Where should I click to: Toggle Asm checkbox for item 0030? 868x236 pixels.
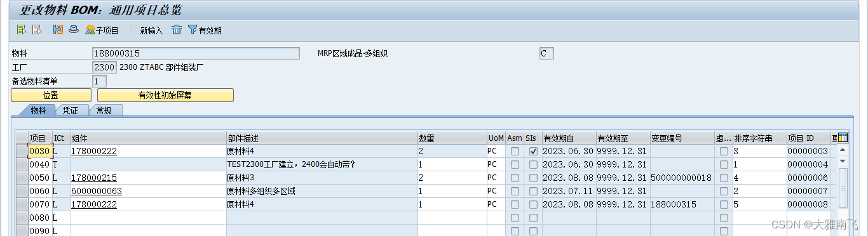(515, 152)
